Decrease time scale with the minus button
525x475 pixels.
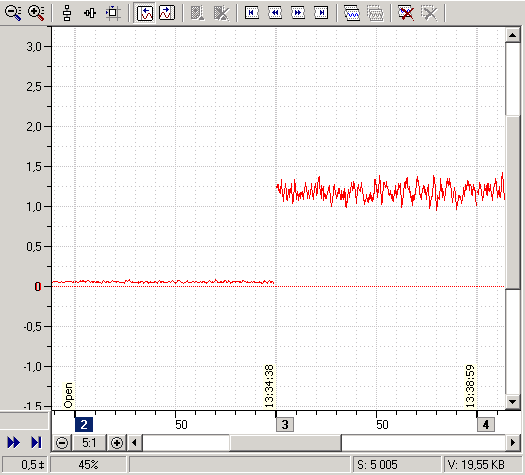(x=62, y=443)
